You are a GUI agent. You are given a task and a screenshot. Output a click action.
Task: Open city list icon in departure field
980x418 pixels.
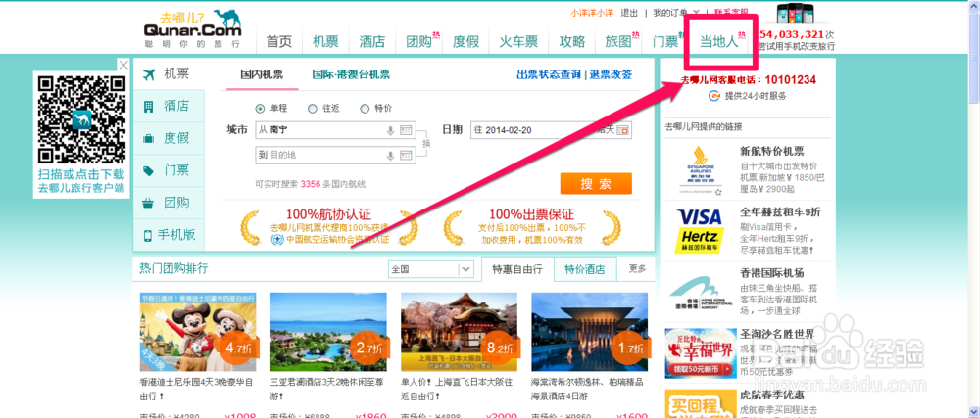[406, 130]
